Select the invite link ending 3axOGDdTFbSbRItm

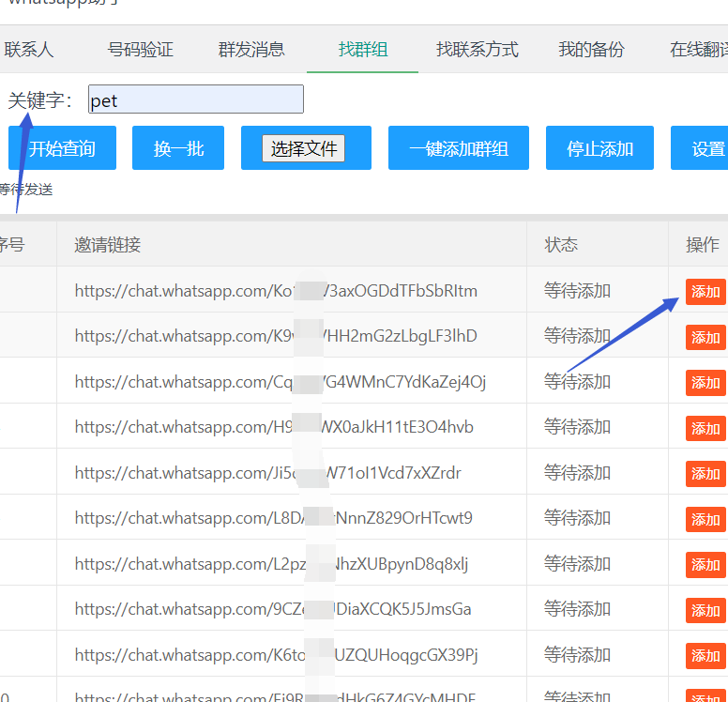[x=276, y=291]
